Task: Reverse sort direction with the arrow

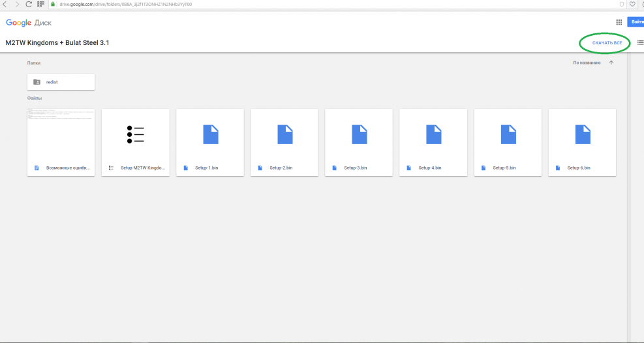Action: [611, 63]
